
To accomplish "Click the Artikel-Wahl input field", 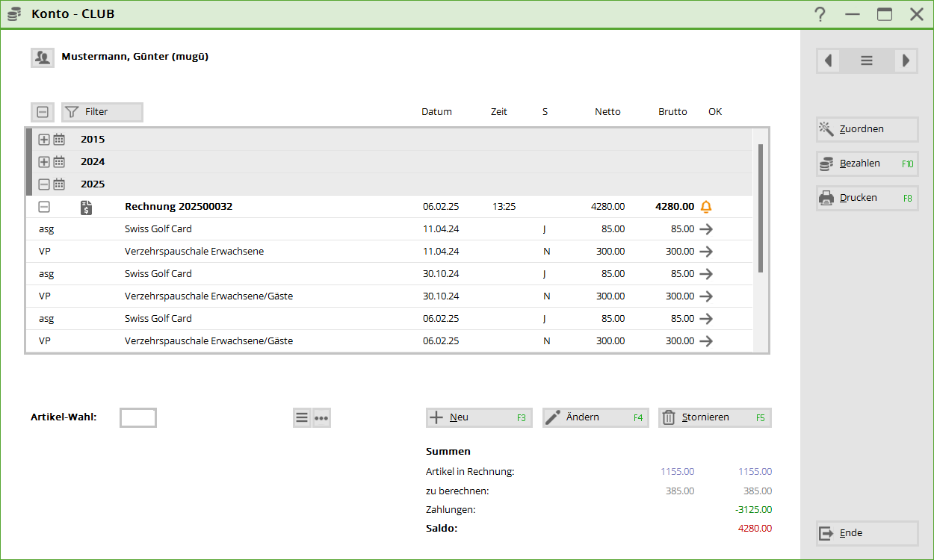I will [x=138, y=418].
